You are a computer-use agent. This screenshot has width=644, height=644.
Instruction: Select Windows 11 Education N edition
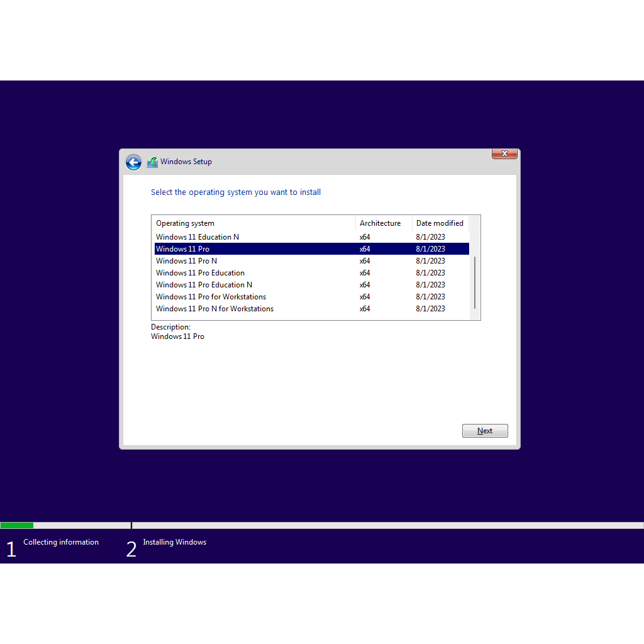197,237
